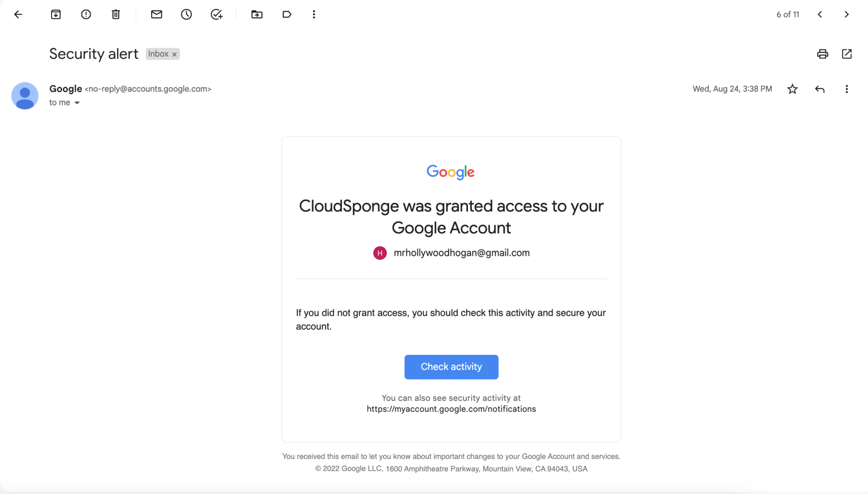Remove the Inbox label tag
868x494 pixels.
pos(174,54)
